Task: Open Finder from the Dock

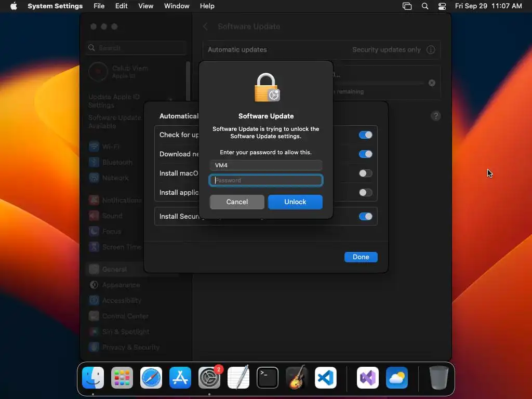Action: [x=93, y=378]
